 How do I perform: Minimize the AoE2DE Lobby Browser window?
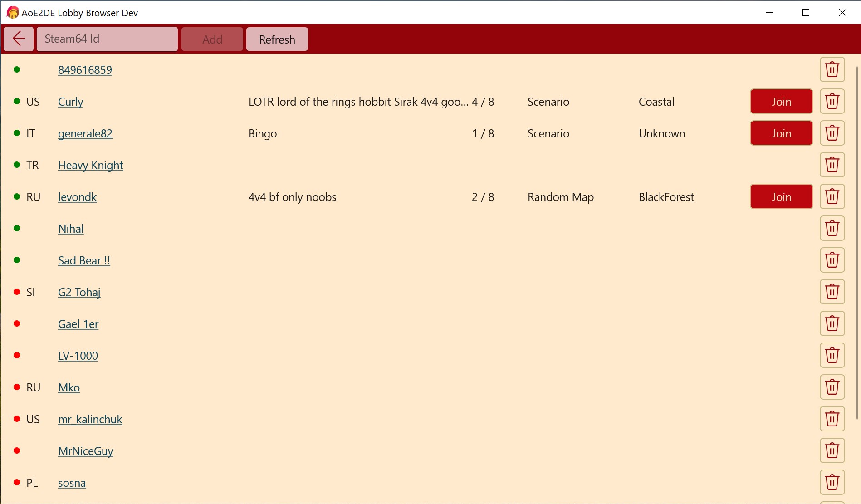pyautogui.click(x=769, y=12)
